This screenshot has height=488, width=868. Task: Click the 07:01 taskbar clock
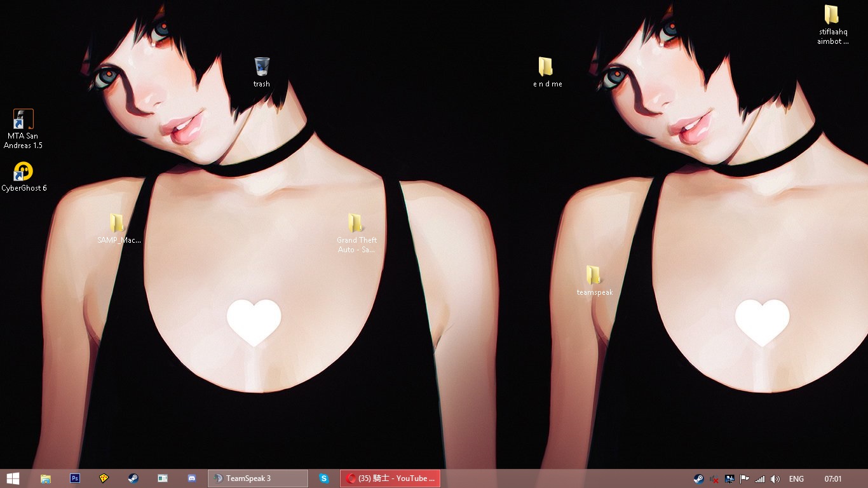tap(833, 479)
